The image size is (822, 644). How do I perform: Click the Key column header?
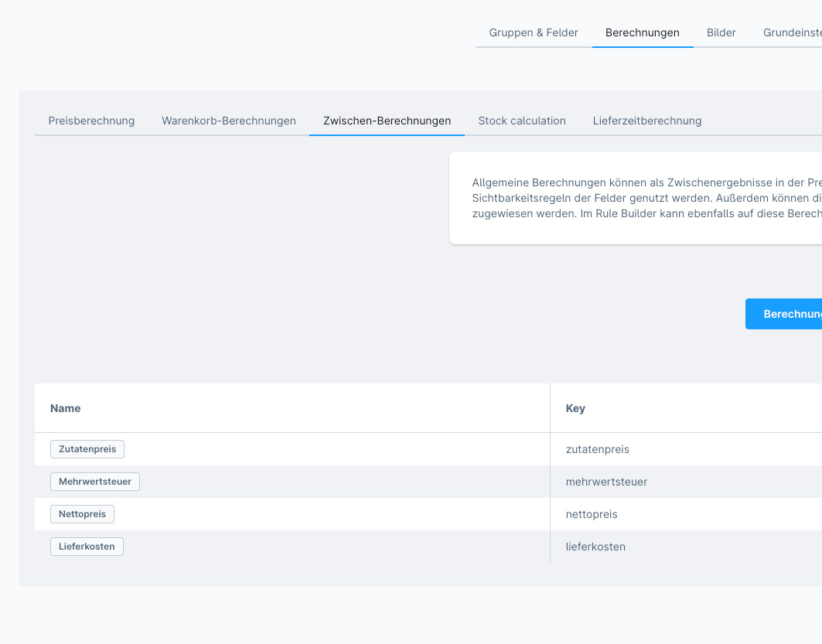coord(575,408)
